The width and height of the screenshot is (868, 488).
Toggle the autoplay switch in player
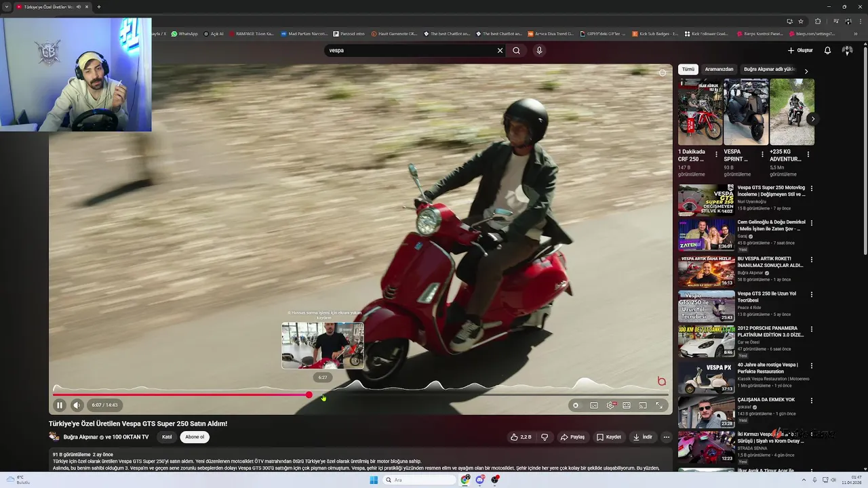[576, 405]
